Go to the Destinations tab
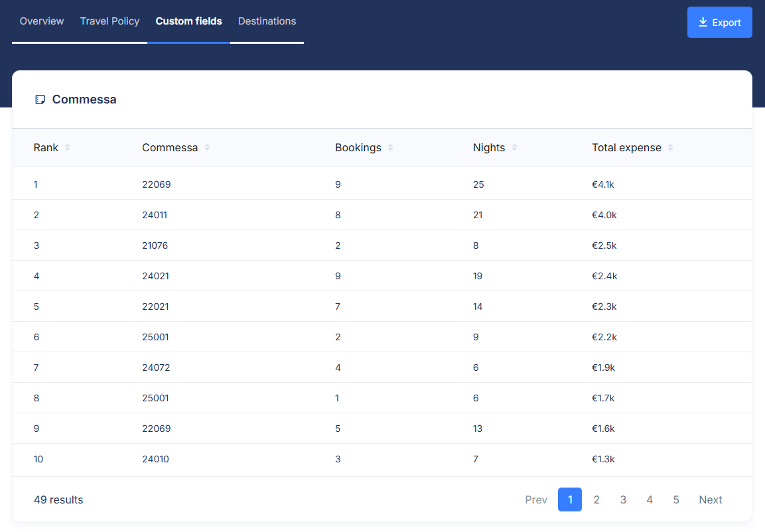Viewport: 765px width, 532px height. pyautogui.click(x=267, y=21)
